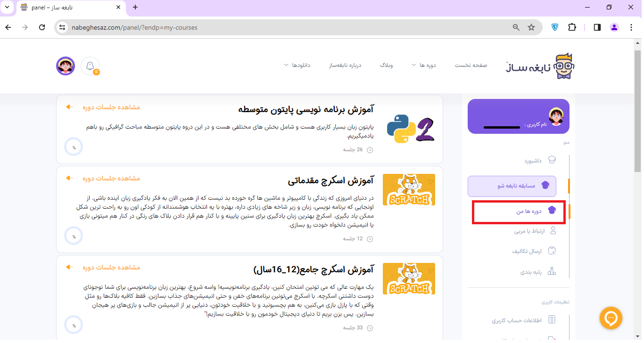Open درباره نابغه‌ساز menu item
The height and width of the screenshot is (343, 644).
tap(345, 65)
